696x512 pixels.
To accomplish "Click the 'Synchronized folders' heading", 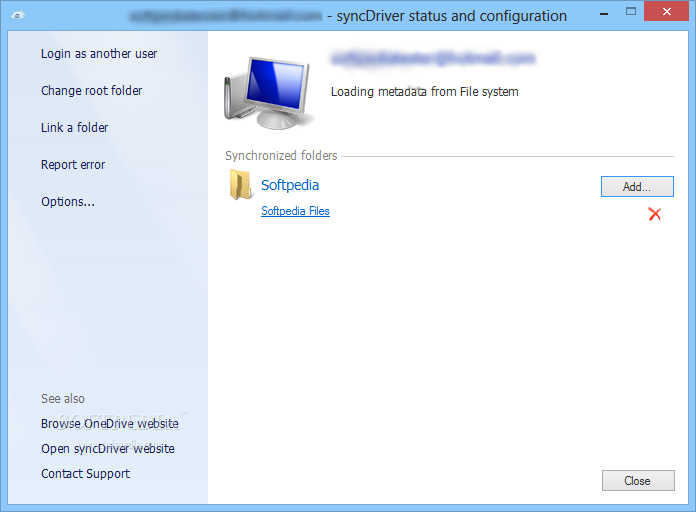I will click(x=281, y=156).
